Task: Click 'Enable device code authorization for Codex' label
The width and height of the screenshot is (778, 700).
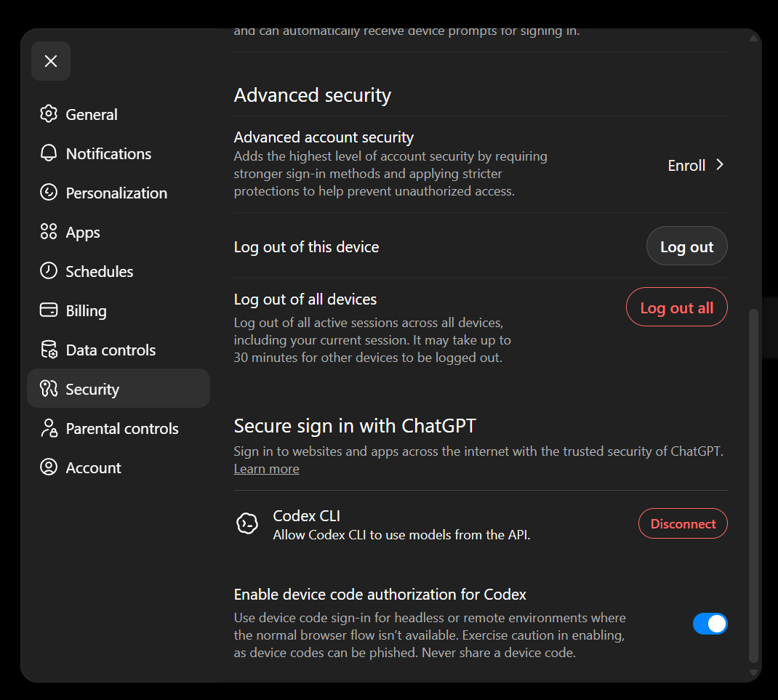Action: tap(380, 595)
